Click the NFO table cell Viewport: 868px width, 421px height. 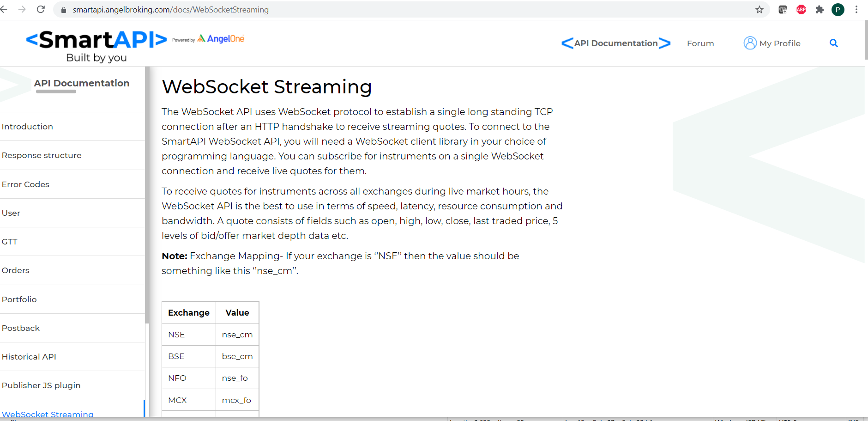189,378
